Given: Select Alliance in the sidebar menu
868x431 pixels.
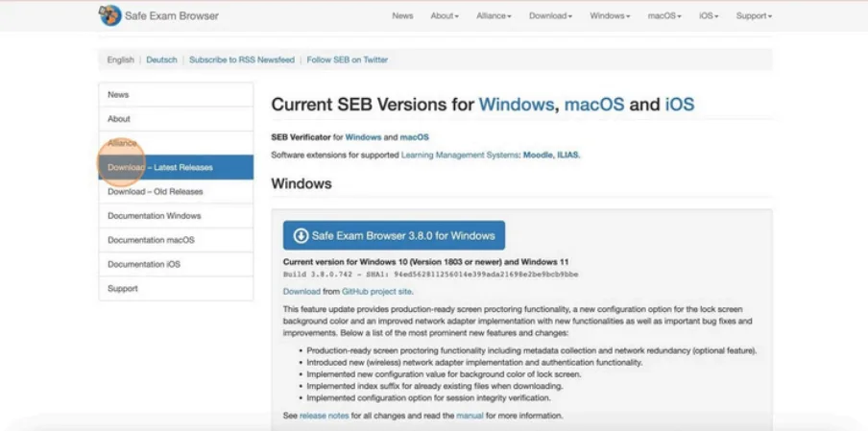Looking at the screenshot, I should 176,143.
